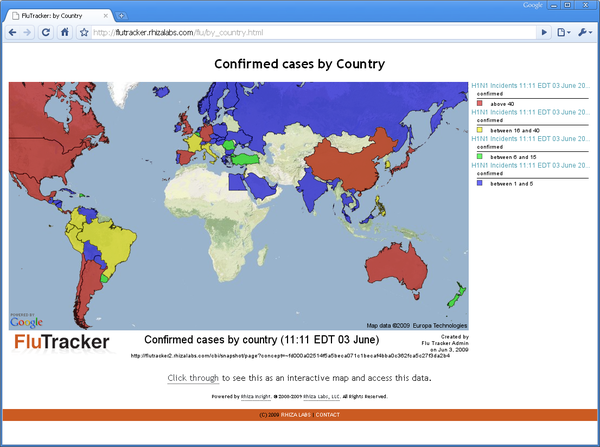This screenshot has width=600, height=447.
Task: Open the page menu dropdown
Action: coord(564,33)
